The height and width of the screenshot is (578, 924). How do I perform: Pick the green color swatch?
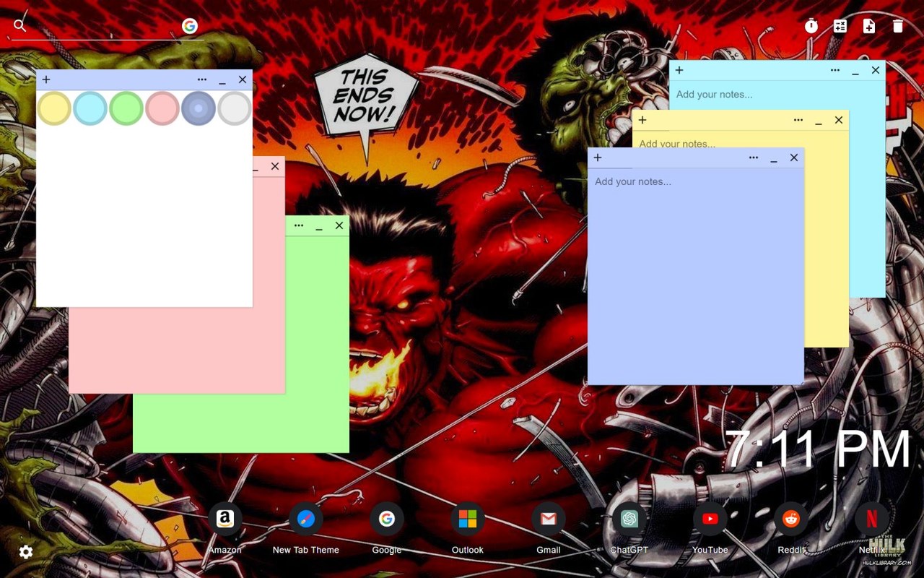click(x=126, y=108)
